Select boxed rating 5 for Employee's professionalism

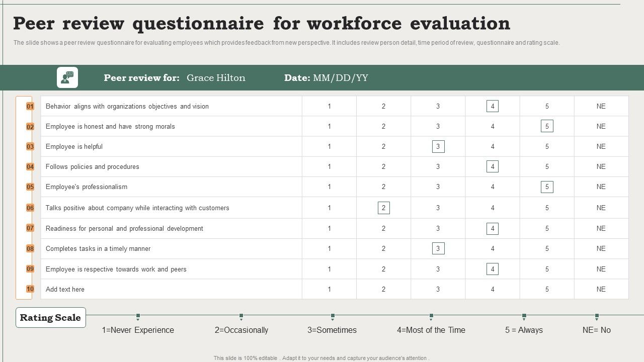click(547, 187)
